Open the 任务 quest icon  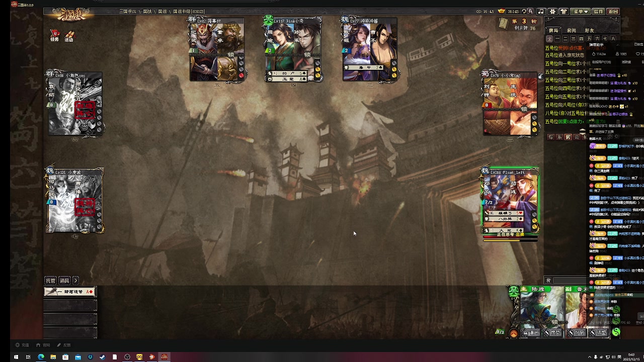point(54,36)
